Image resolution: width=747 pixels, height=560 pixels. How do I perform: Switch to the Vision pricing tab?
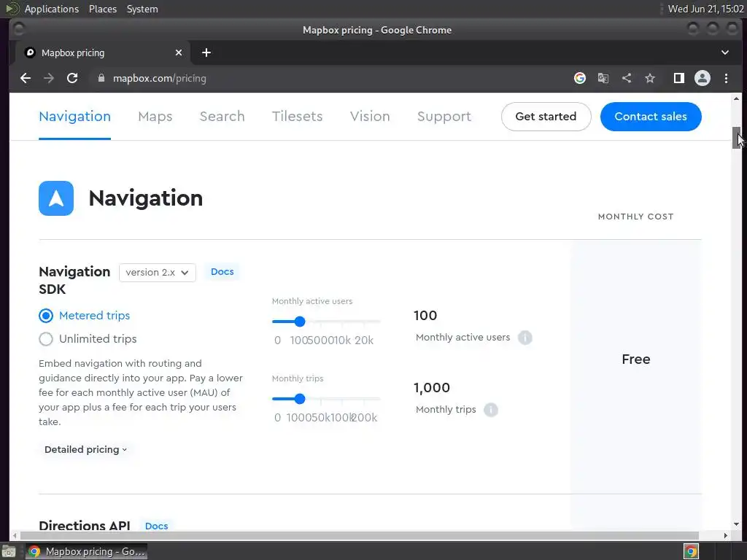370,117
